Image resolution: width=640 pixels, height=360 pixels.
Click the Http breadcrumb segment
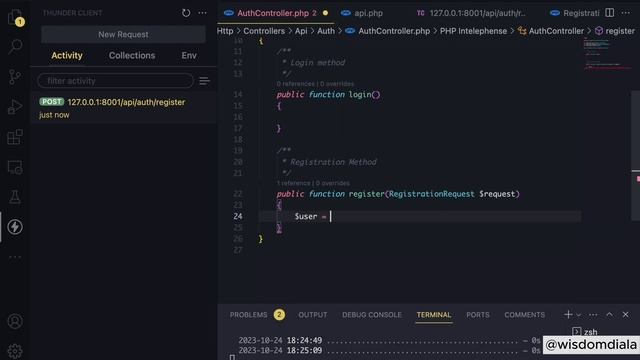click(225, 31)
